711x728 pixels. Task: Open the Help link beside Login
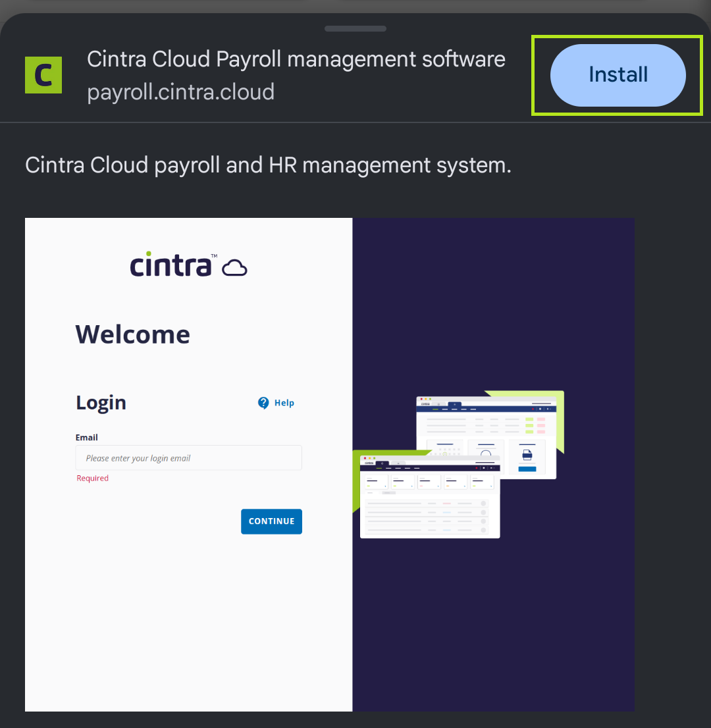[x=276, y=403]
